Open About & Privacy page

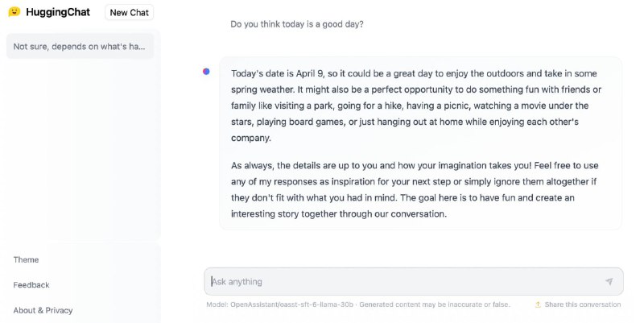(x=43, y=310)
